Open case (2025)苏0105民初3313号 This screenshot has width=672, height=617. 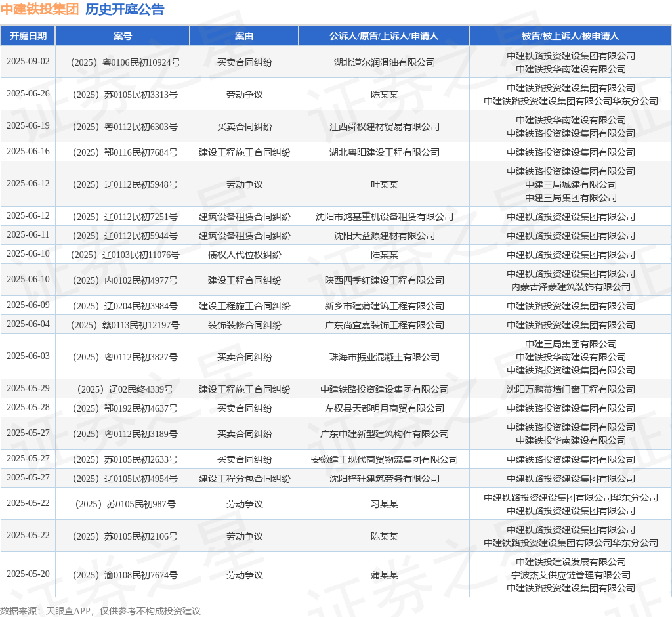click(x=123, y=95)
